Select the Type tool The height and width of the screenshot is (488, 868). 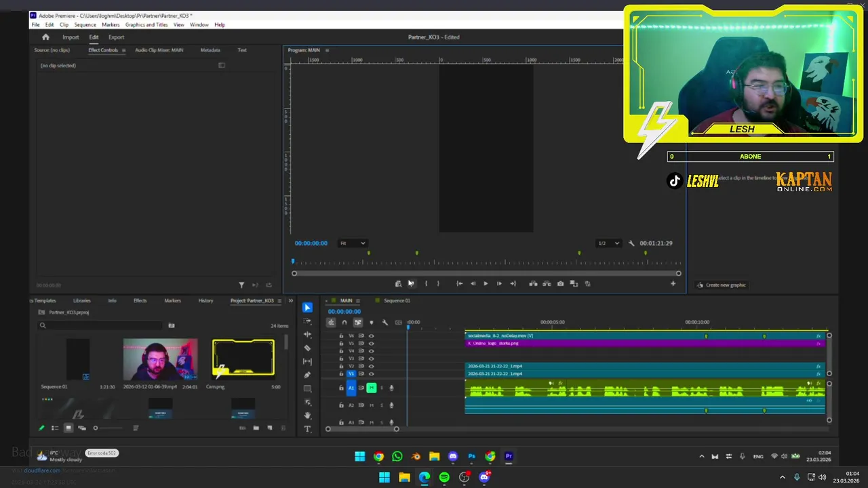point(307,429)
